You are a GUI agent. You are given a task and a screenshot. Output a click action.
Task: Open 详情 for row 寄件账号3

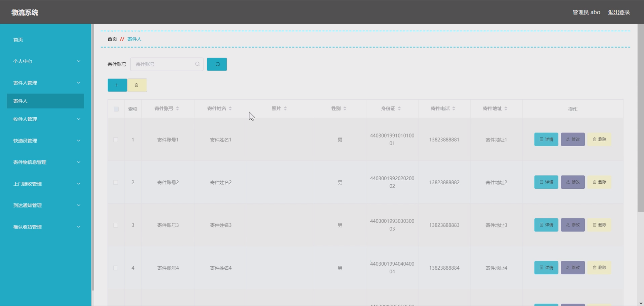pos(546,225)
